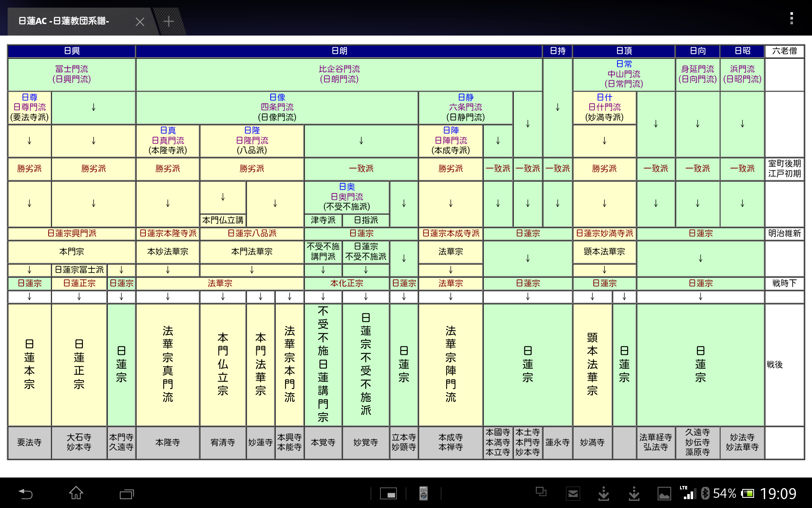Click the 日蓮正宗 table cell
This screenshot has width=812, height=508.
(79, 283)
